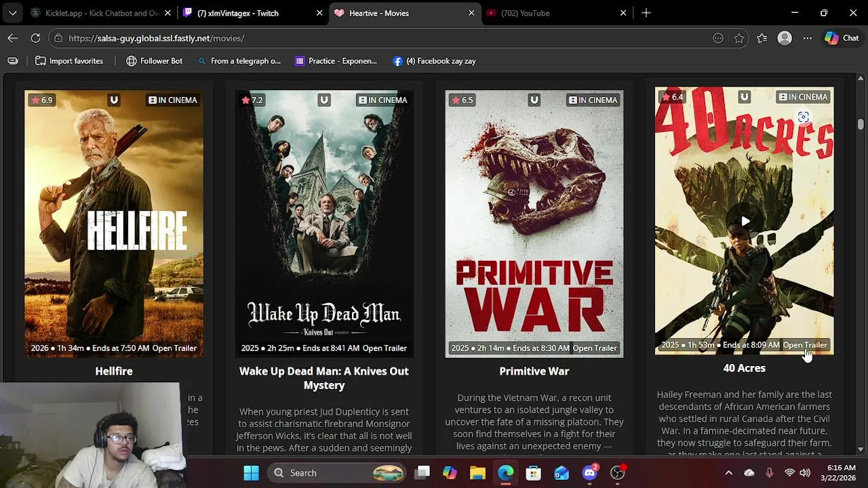The height and width of the screenshot is (488, 868).
Task: Add this page to favorites star
Action: [739, 38]
